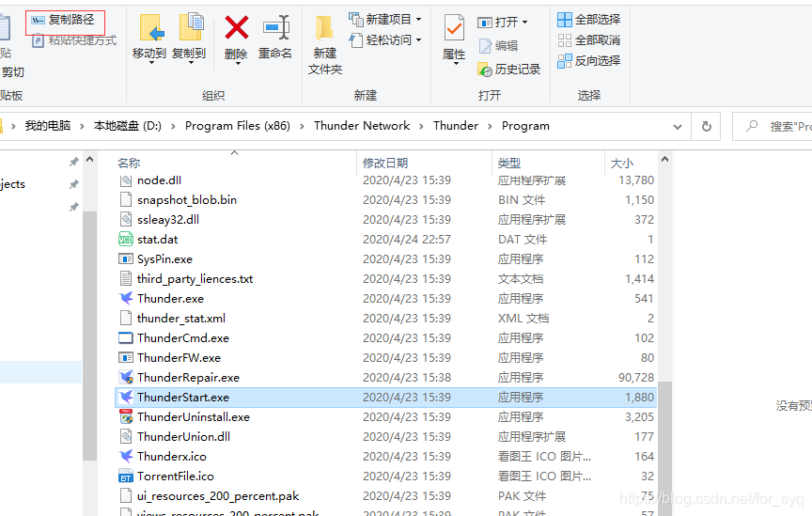Screen dimensions: 812x516
Task: Click History (历史记录) button
Action: [508, 70]
